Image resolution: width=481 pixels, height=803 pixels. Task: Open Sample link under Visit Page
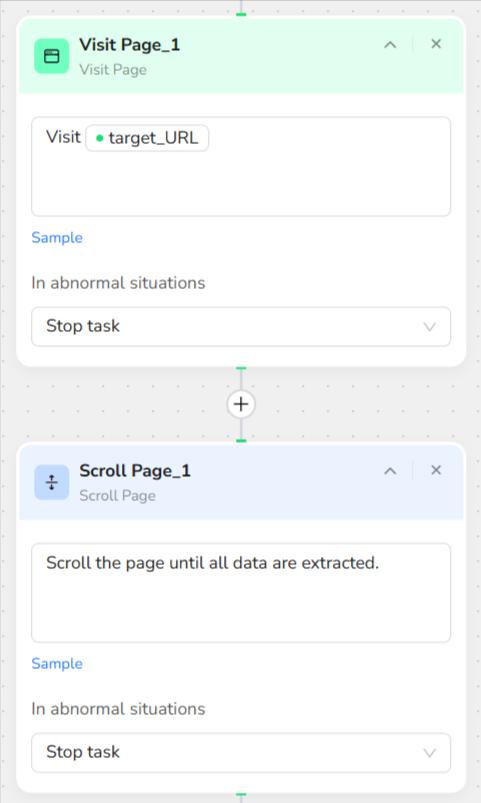click(x=57, y=238)
